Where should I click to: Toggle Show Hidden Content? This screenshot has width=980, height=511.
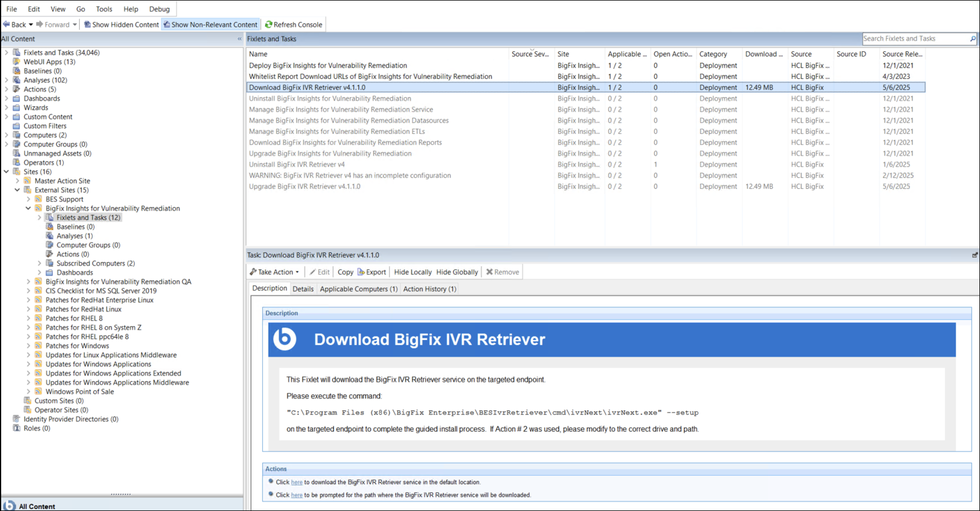121,24
